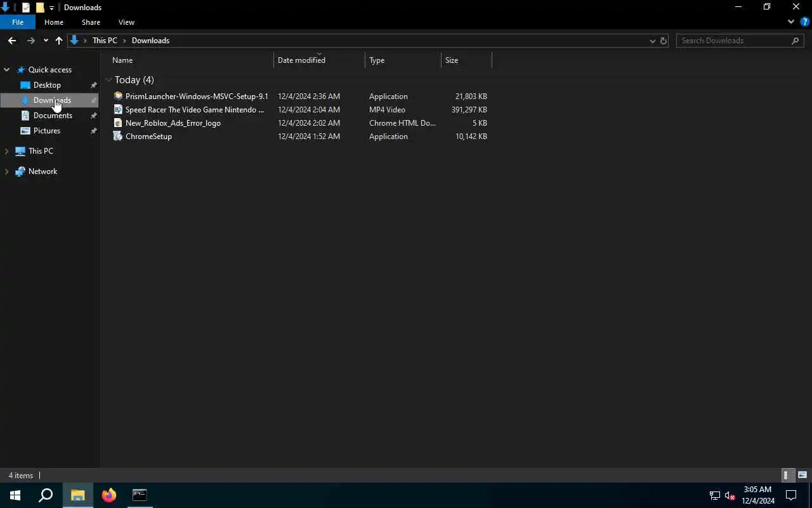Open the command prompt taskbar icon

pyautogui.click(x=140, y=495)
